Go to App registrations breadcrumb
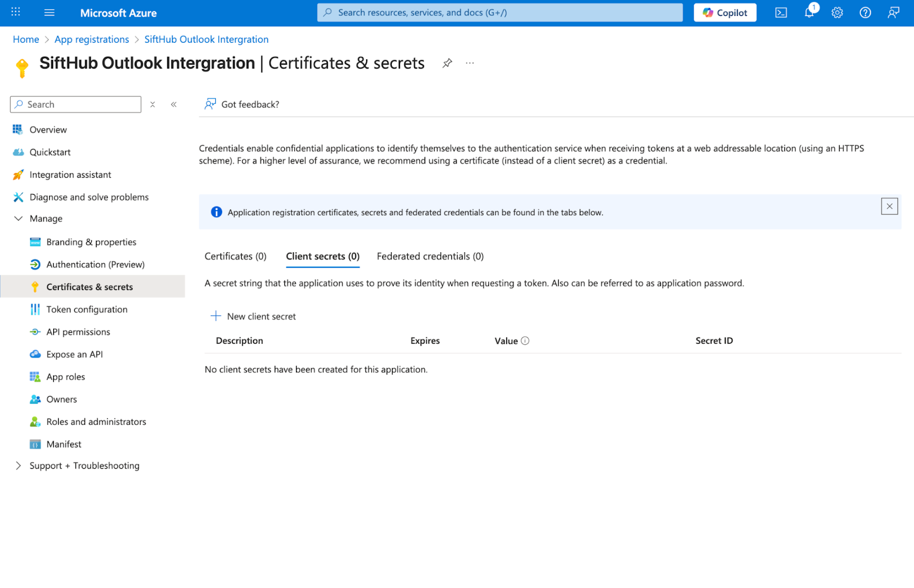 point(91,39)
